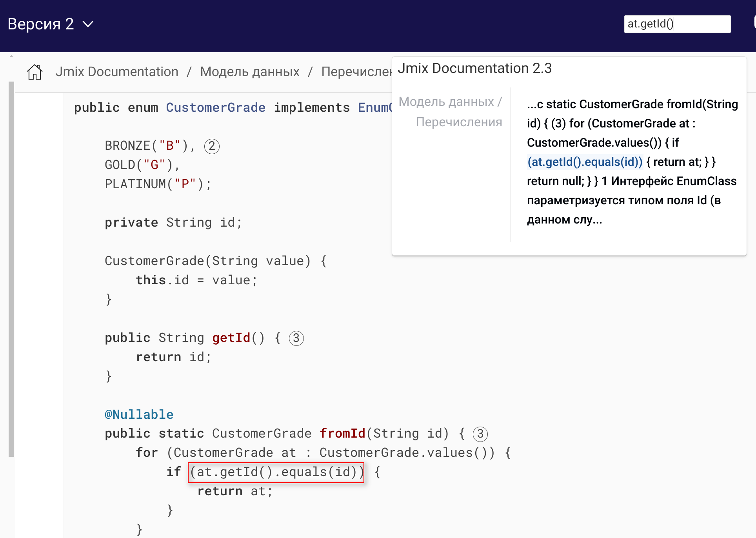Viewport: 756px width, 538px height.
Task: Open Jmix Documentation breadcrumb link
Action: click(x=117, y=72)
